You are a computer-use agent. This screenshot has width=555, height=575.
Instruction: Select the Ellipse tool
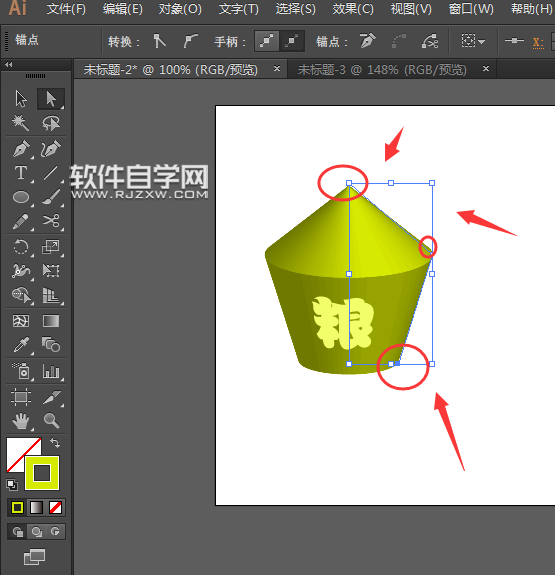tap(21, 197)
